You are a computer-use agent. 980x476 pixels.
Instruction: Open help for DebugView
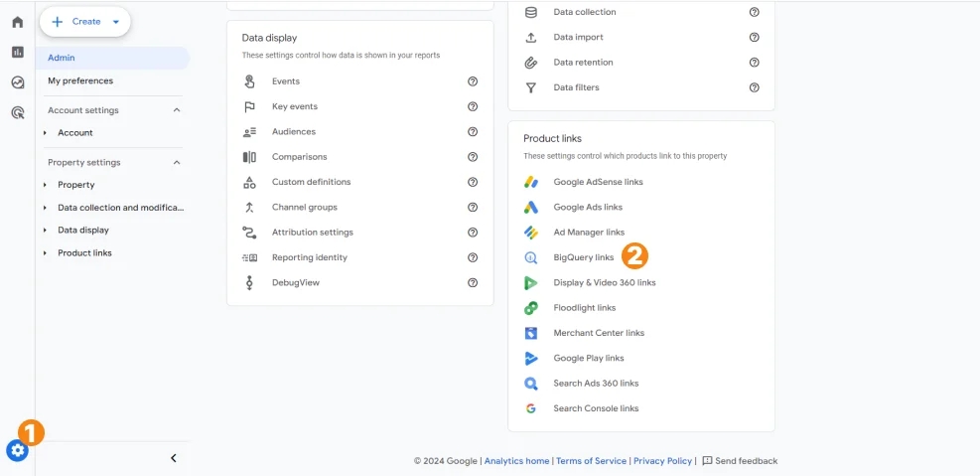(x=473, y=283)
